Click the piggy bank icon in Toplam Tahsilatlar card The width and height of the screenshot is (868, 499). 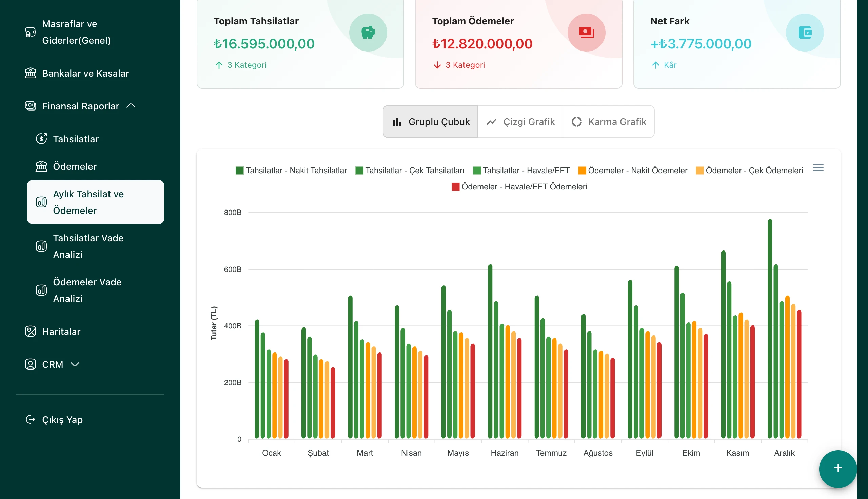pyautogui.click(x=368, y=33)
